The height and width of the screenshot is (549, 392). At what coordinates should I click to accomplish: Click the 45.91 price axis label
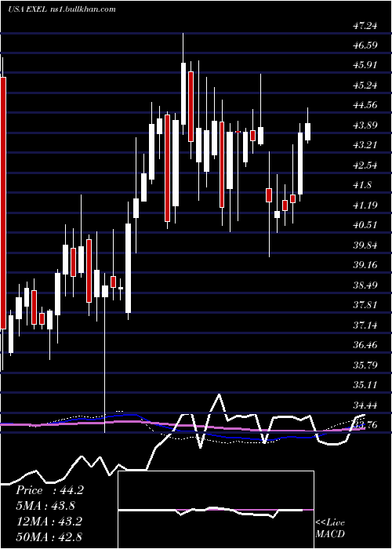[365, 65]
